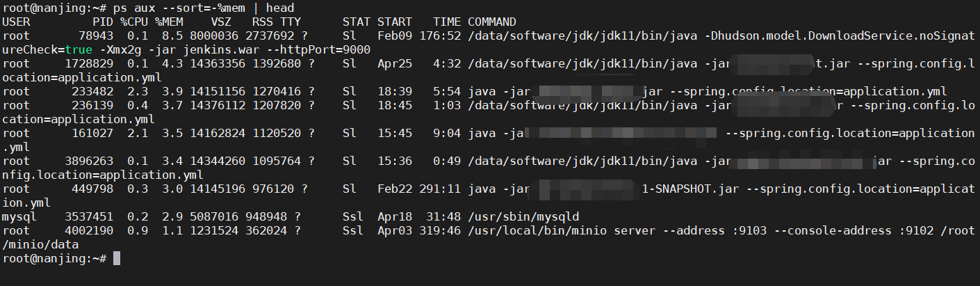
Task: Click the USER column header
Action: [16, 22]
